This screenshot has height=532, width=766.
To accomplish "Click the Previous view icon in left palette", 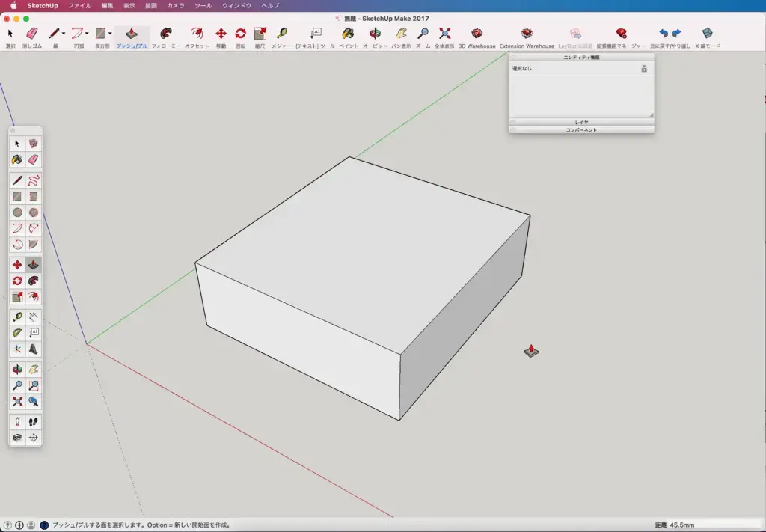I will coord(33,402).
